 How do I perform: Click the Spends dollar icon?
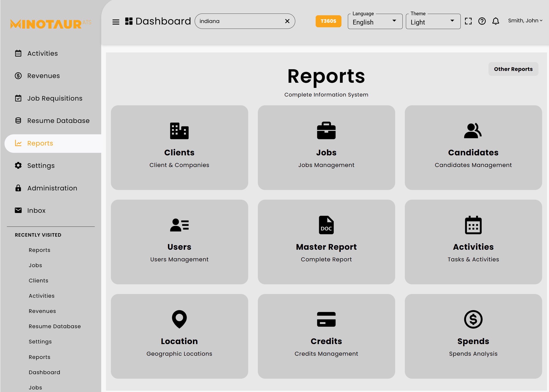(473, 319)
